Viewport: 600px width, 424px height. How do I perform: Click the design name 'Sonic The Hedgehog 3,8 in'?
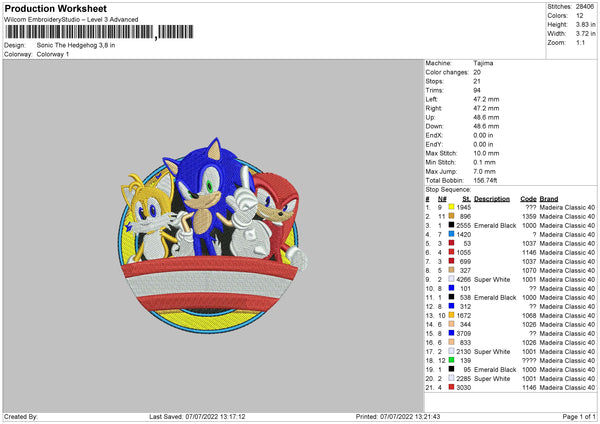76,45
